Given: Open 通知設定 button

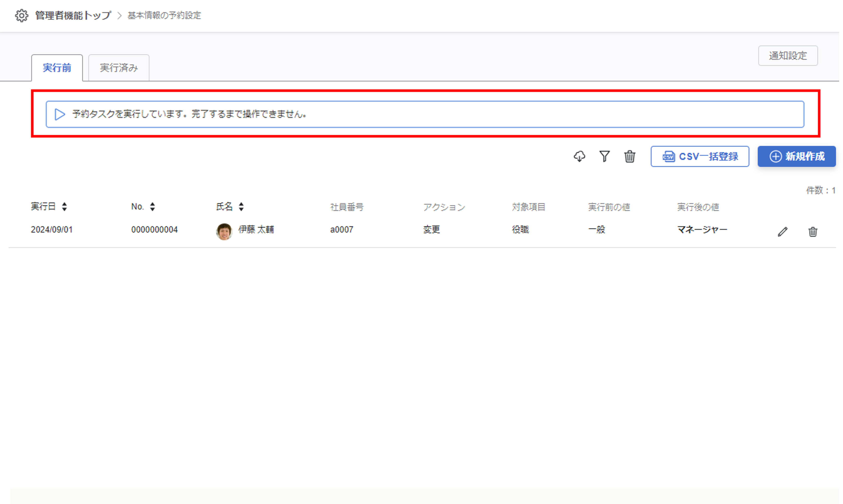Looking at the screenshot, I should click(x=788, y=56).
